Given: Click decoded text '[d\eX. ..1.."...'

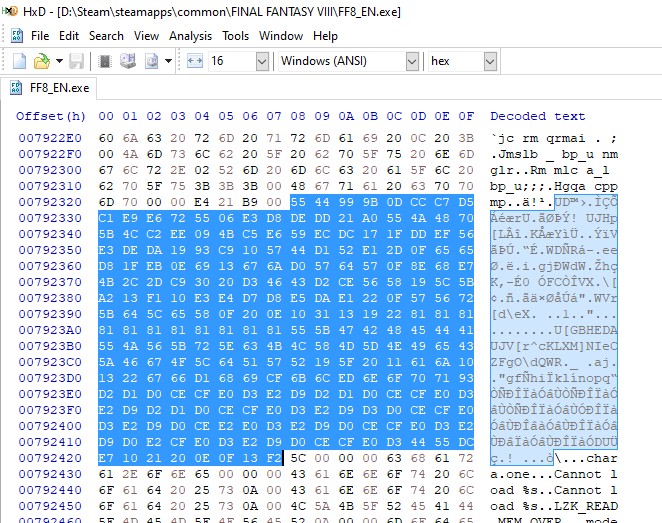Looking at the screenshot, I should (x=553, y=314).
